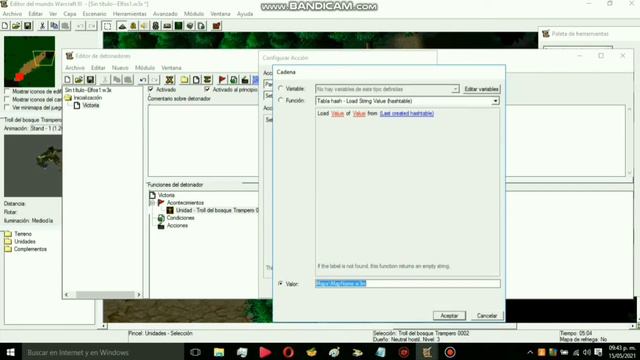This screenshot has height=360, width=640.
Task: Collapse the Acontecimientos tree node
Action: 152,203
